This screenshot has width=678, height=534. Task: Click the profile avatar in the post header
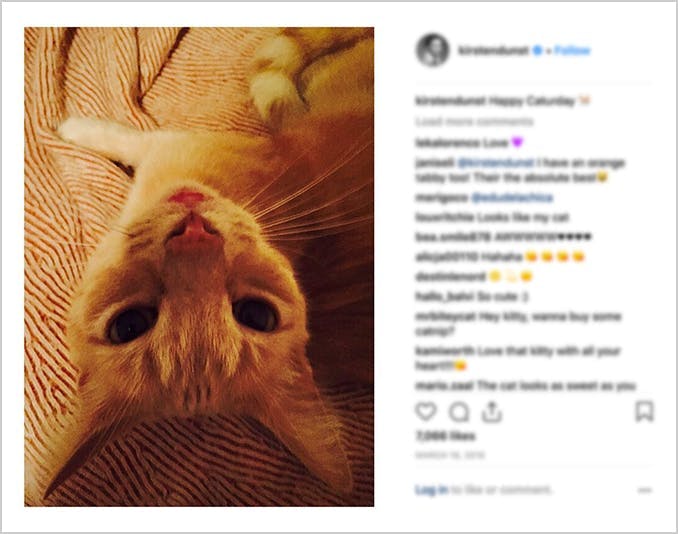[x=432, y=50]
